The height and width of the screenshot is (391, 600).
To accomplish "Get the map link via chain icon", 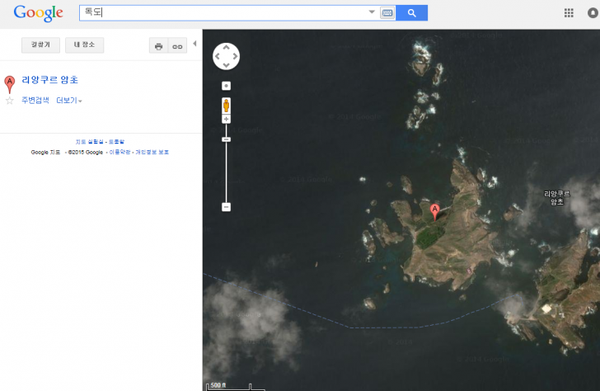I will tap(177, 46).
